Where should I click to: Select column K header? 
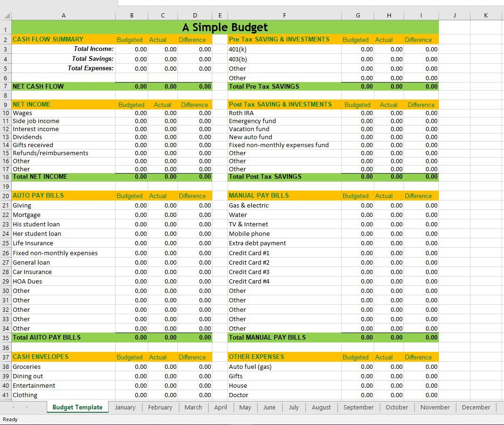(486, 16)
